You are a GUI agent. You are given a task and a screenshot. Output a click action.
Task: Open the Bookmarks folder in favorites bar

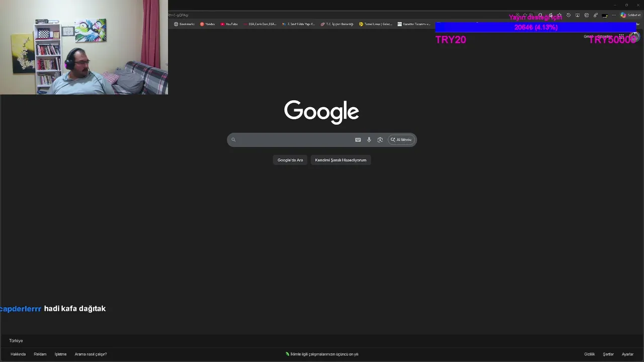point(184,24)
